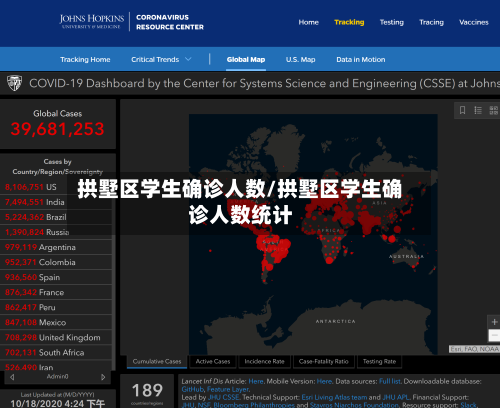500x408 pixels.
Task: Select the Argentina row in country list
Action: click(56, 247)
